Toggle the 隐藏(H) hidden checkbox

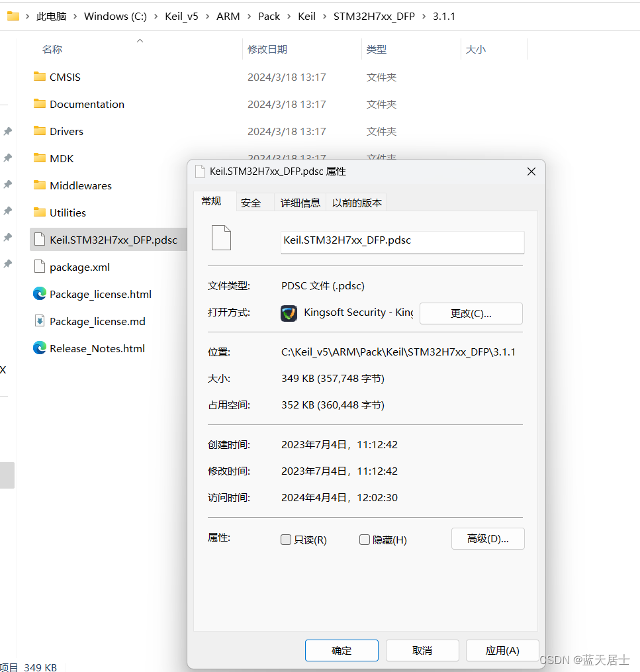(365, 540)
